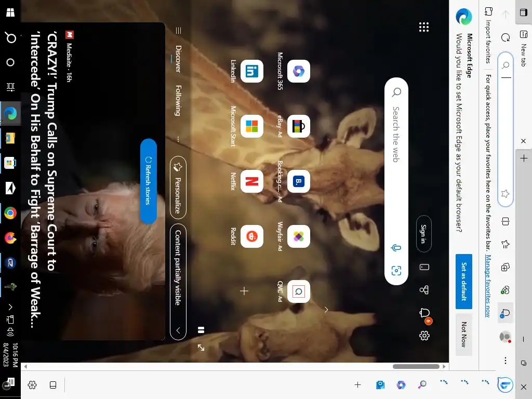Click the Edge address bar field
The width and height of the screenshot is (532, 399).
[506, 129]
